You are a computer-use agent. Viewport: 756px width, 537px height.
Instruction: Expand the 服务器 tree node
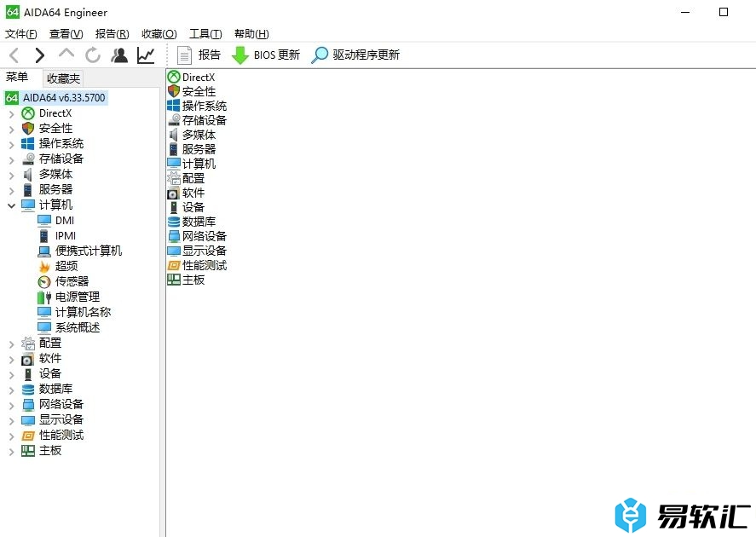pyautogui.click(x=12, y=191)
